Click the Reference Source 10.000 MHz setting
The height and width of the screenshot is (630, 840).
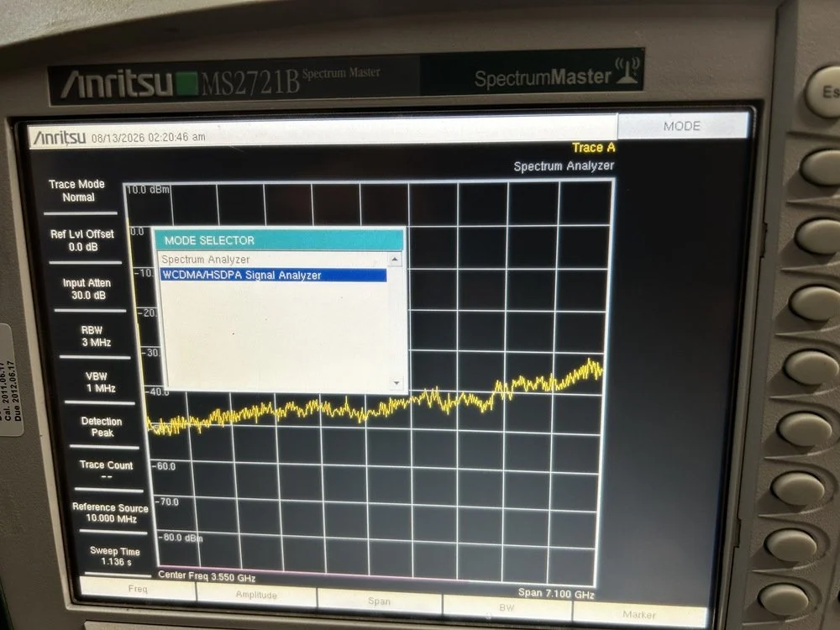[110, 512]
